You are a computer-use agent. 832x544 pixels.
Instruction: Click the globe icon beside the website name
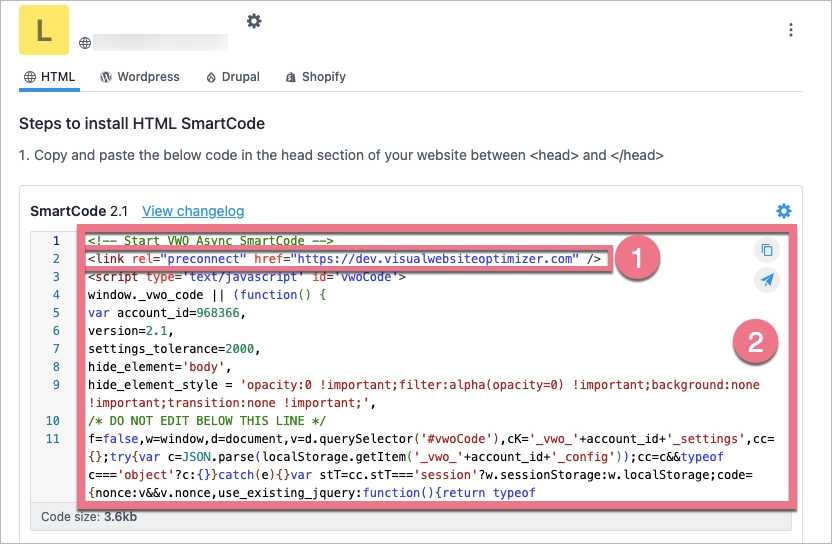coord(85,43)
